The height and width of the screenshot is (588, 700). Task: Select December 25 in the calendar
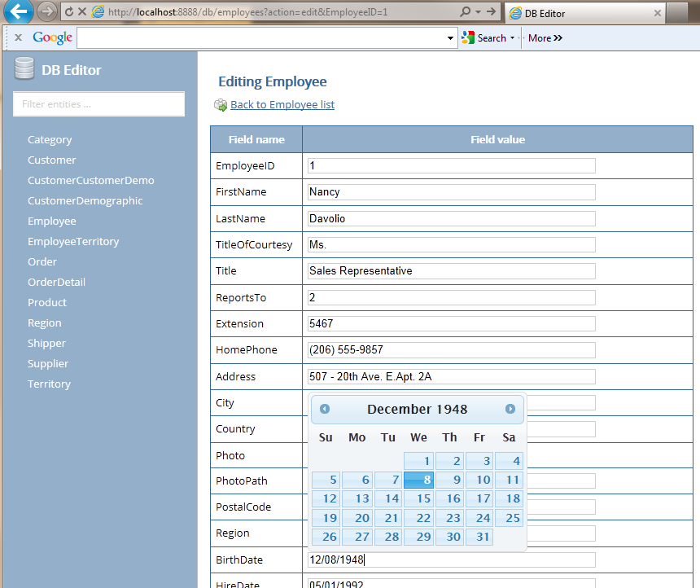tap(509, 518)
